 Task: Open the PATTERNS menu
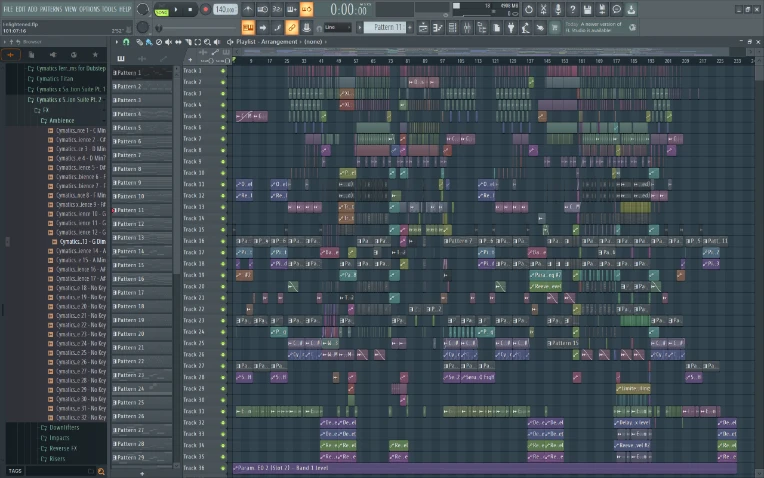pyautogui.click(x=51, y=9)
